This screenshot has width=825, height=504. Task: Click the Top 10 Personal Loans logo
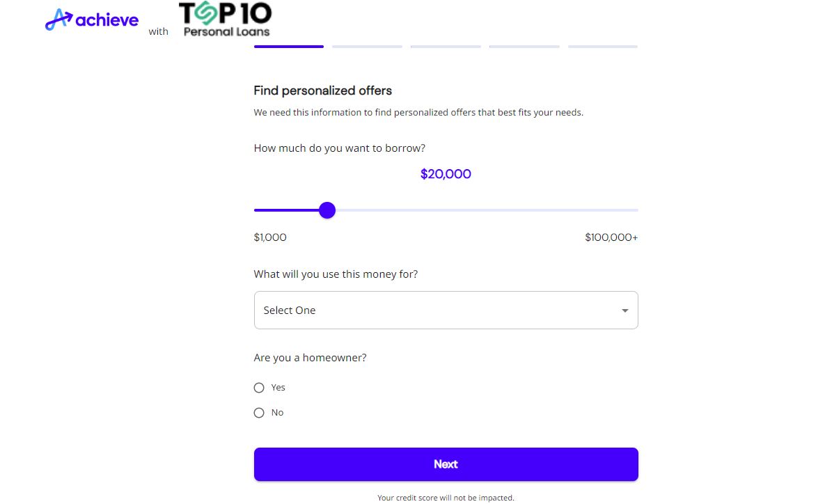(x=226, y=19)
